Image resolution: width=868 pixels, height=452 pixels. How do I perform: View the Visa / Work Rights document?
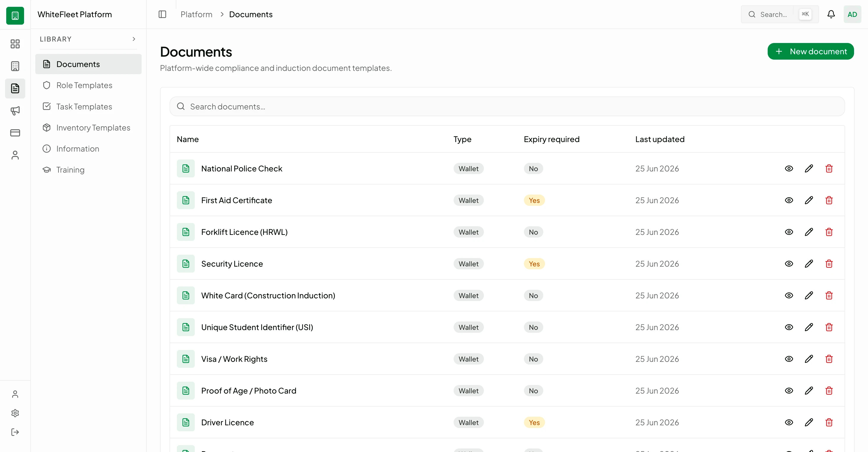[x=789, y=359]
